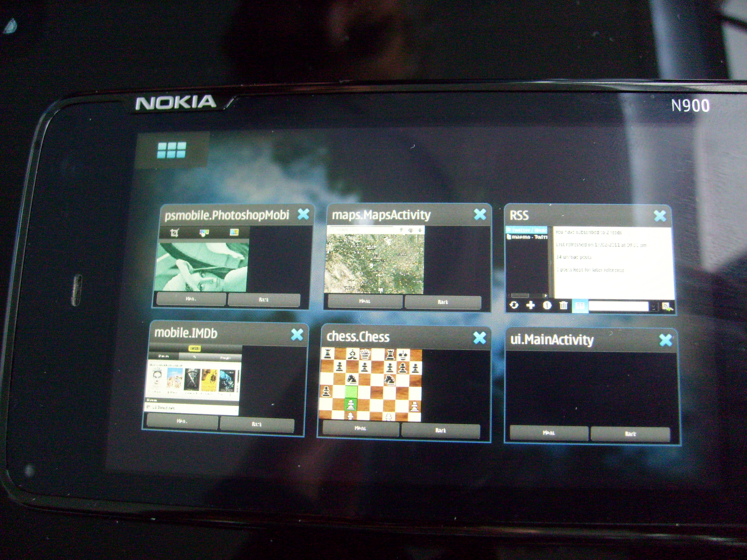Add a feed using the RSS plus icon

[531, 305]
